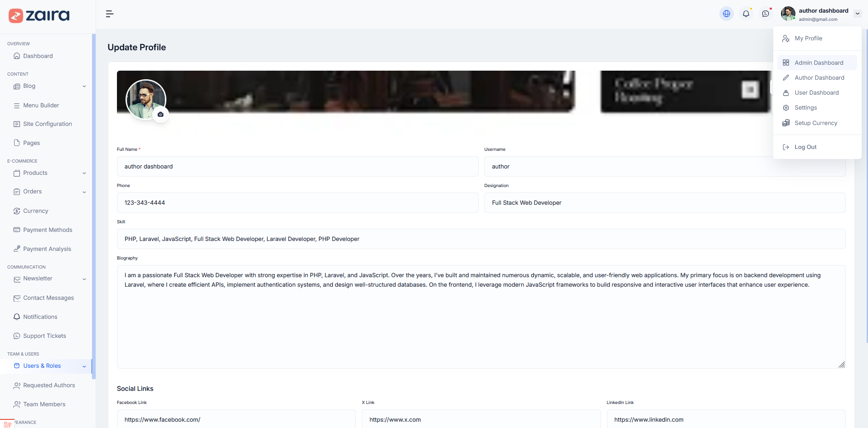Expand the Newsletter submenu arrow

pyautogui.click(x=84, y=279)
